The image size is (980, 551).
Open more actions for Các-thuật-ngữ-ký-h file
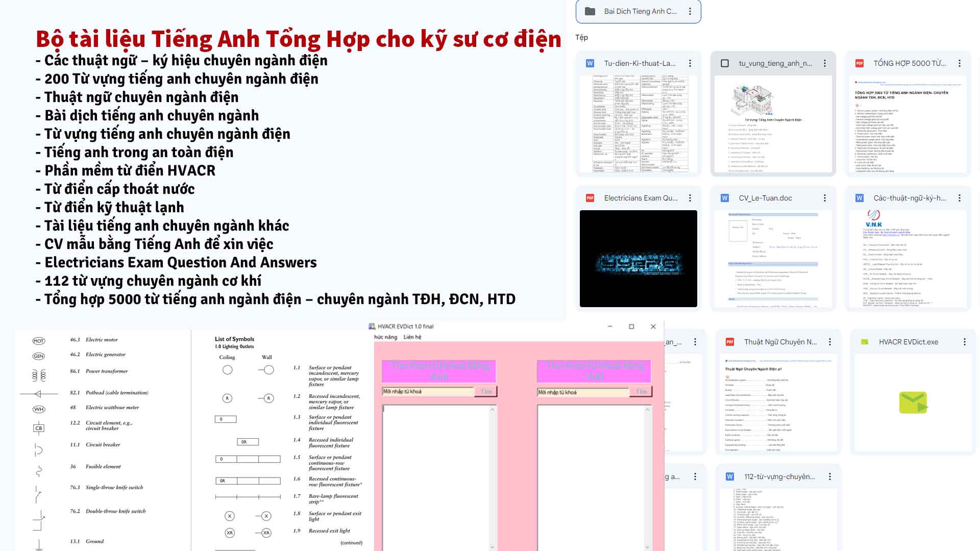pos(960,198)
